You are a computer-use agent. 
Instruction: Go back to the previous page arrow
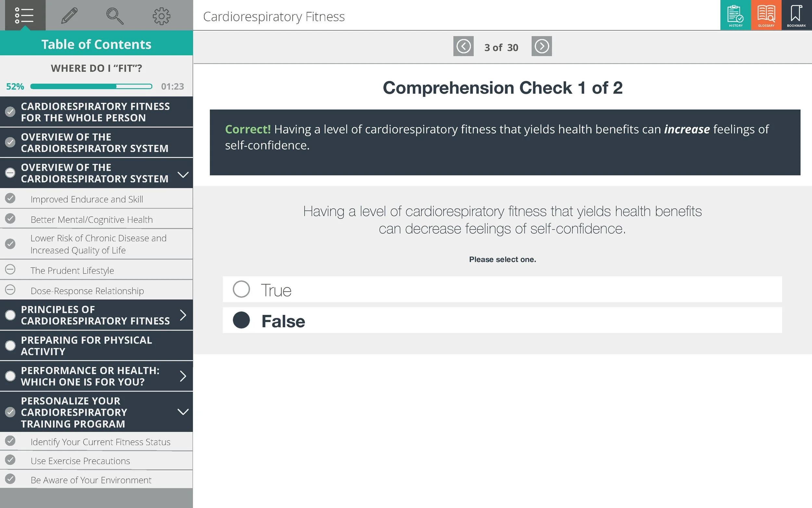pos(463,46)
